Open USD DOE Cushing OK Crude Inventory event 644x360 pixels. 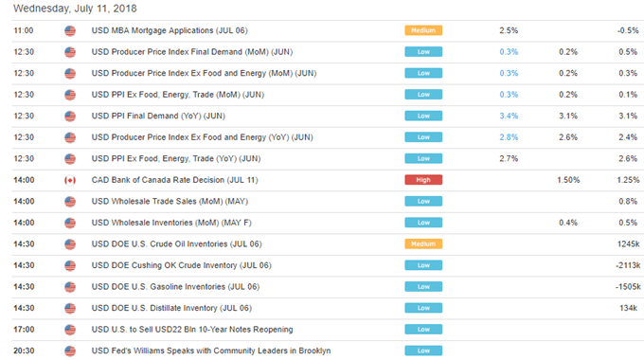181,265
